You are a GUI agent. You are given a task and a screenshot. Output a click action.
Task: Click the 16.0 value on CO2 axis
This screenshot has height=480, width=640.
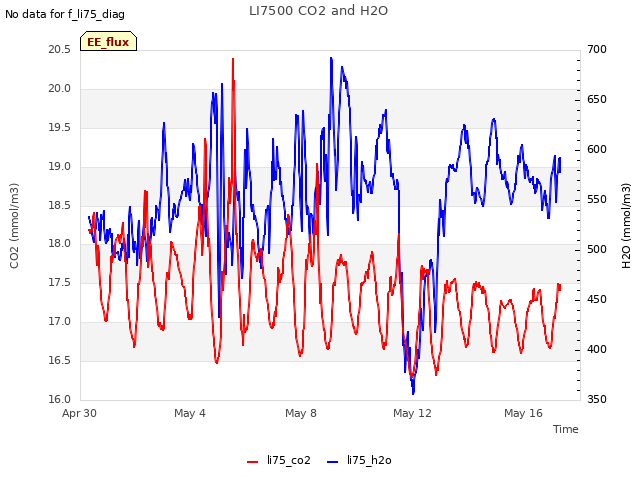(60, 399)
